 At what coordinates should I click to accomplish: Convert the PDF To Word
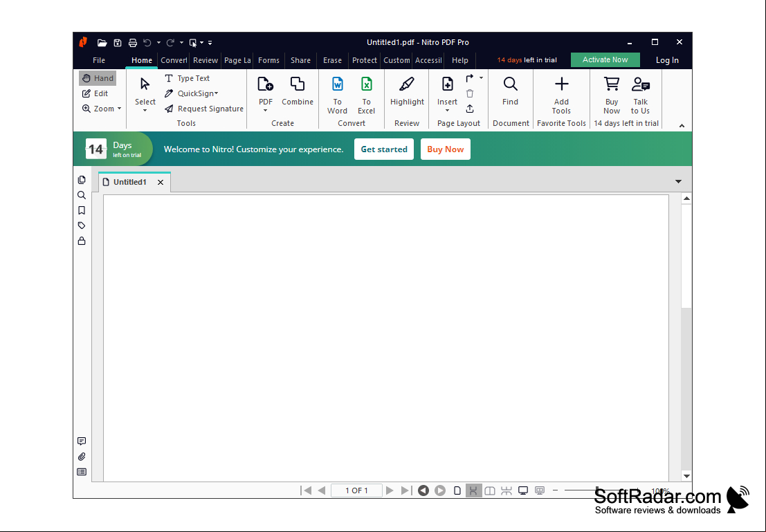coord(337,95)
